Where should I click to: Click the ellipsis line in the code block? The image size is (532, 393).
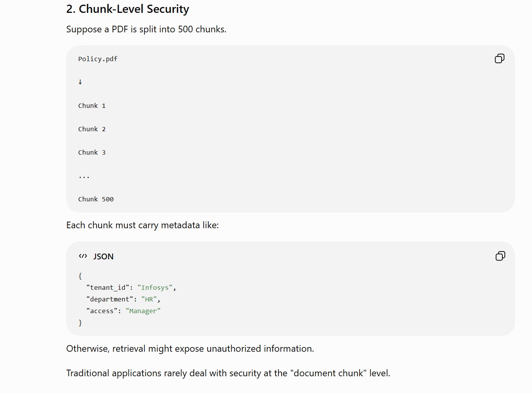[x=84, y=177]
